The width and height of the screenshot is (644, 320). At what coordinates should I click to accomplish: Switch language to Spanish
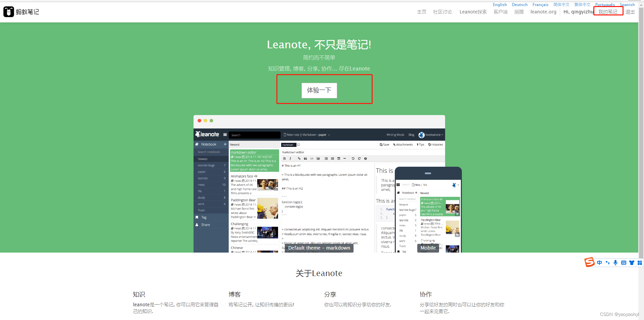coord(627,5)
